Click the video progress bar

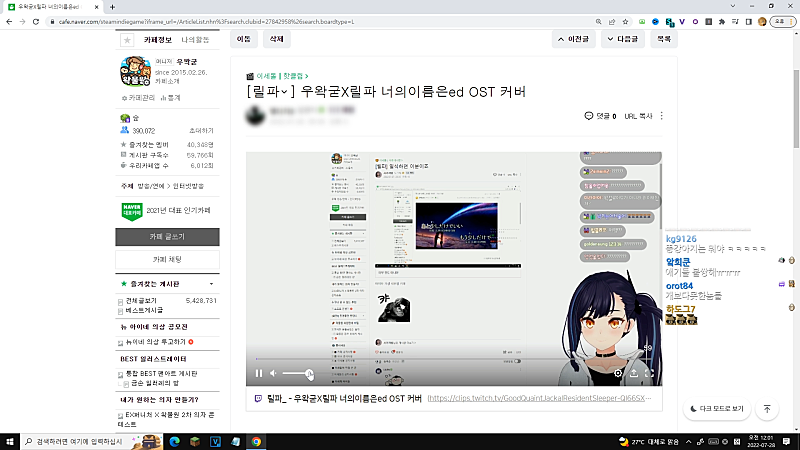click(454, 359)
